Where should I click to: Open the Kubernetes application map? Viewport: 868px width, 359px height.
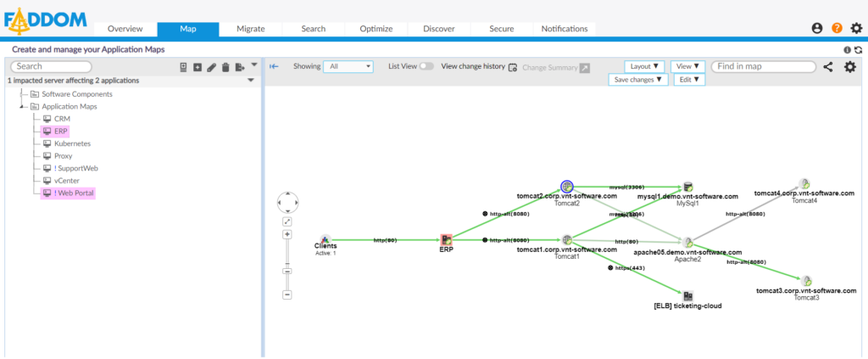(x=73, y=143)
